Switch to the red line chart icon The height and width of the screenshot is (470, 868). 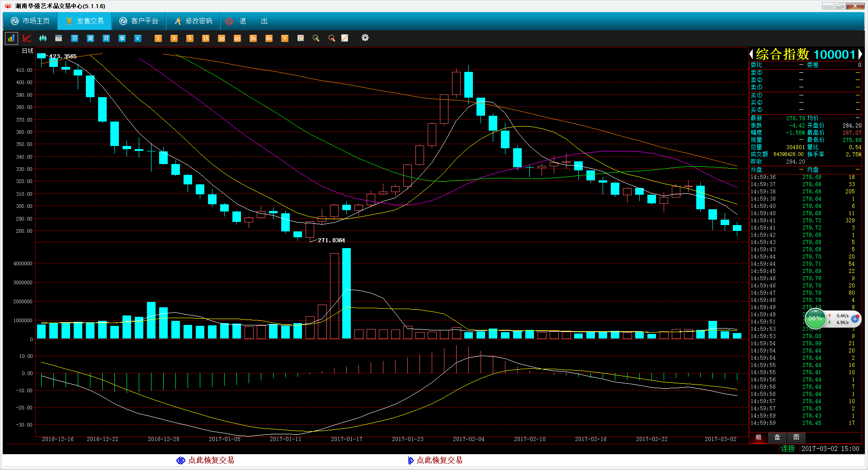(x=27, y=38)
